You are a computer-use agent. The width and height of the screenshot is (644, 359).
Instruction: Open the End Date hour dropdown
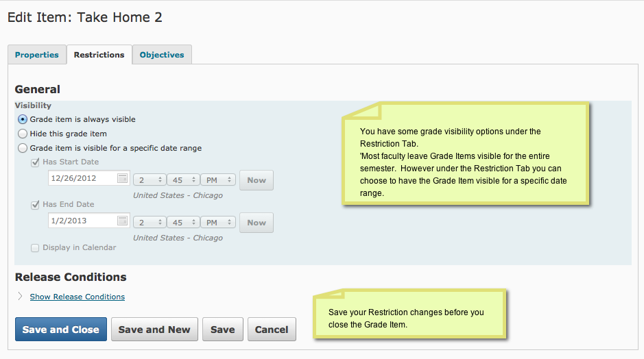point(150,223)
